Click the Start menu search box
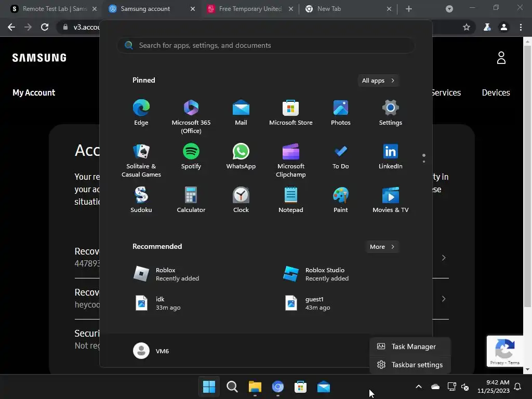 coord(266,45)
